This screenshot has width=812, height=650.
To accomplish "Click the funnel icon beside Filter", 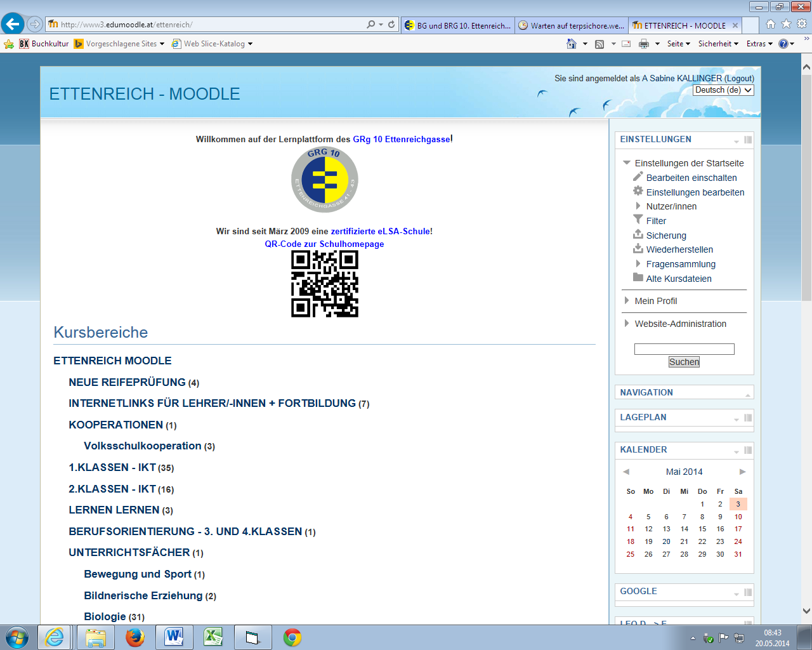I will click(638, 220).
